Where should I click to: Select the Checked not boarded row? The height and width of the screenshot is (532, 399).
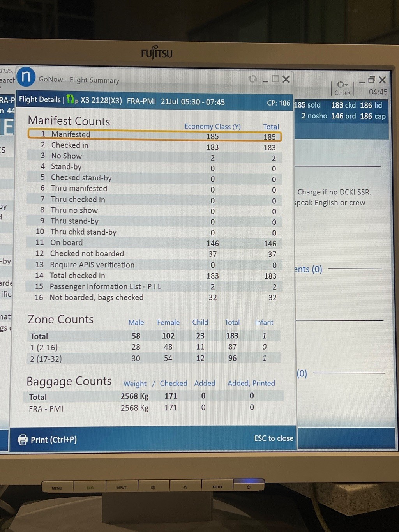coord(154,254)
